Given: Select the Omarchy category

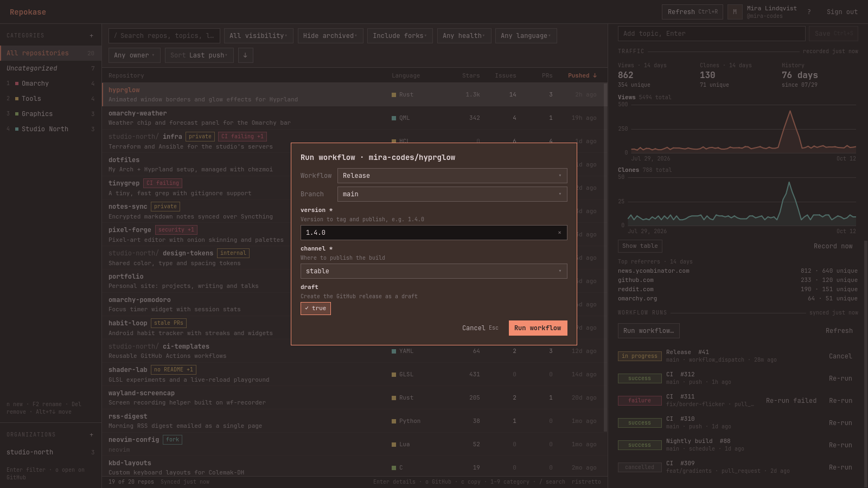Looking at the screenshot, I should click(x=51, y=84).
